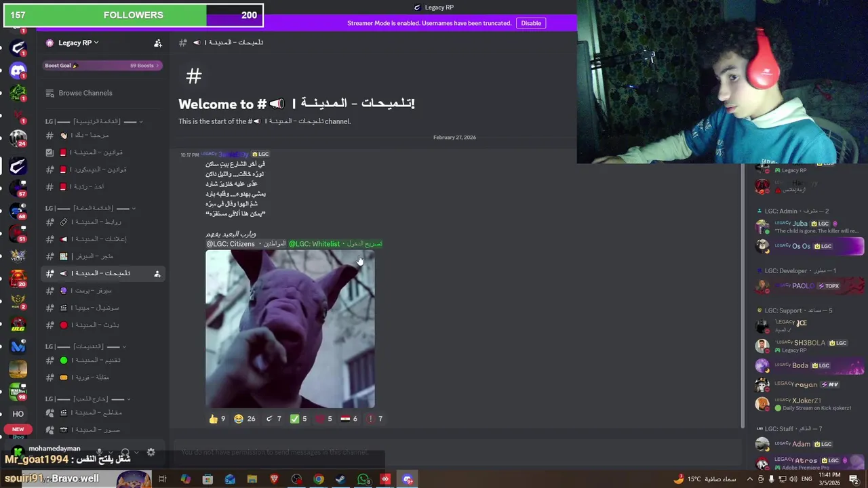The width and height of the screenshot is (868, 488).
Task: Open the taskbar clock showing 11:41 PM
Action: click(830, 479)
